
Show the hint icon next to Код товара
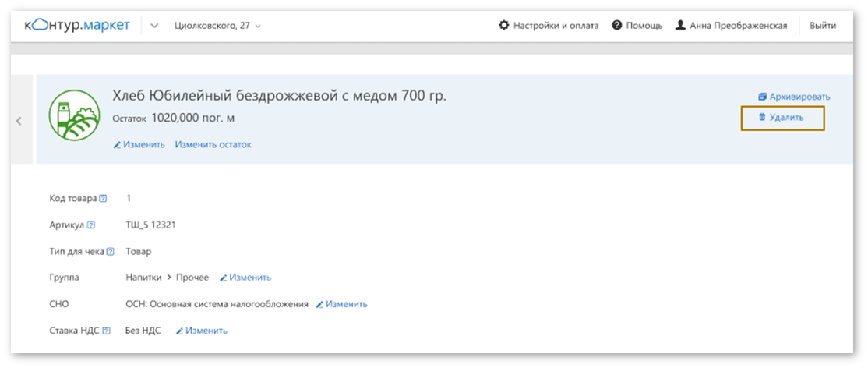pyautogui.click(x=104, y=199)
